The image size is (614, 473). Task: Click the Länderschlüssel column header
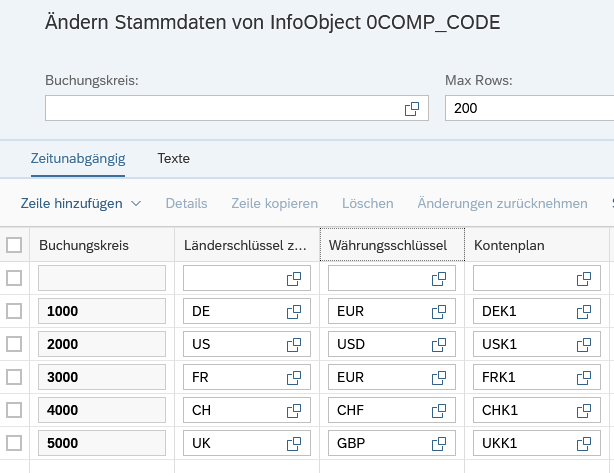click(247, 245)
